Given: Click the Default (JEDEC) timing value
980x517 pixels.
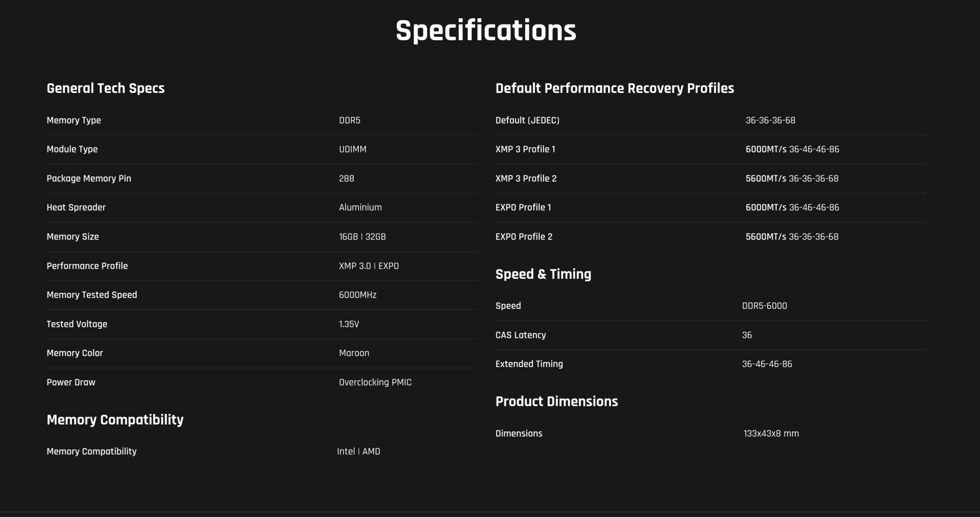Looking at the screenshot, I should [x=770, y=120].
